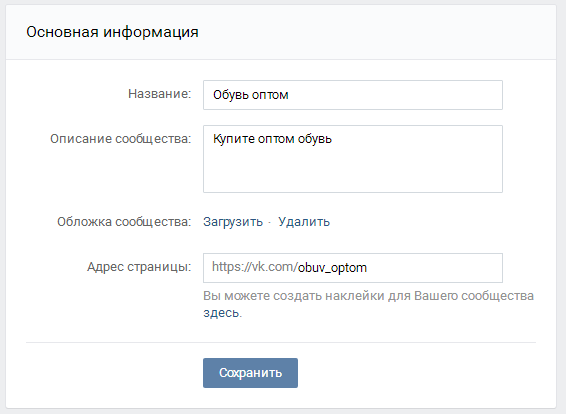566x414 pixels.
Task: Place cursor on Купите оптом обувь text
Action: point(272,139)
